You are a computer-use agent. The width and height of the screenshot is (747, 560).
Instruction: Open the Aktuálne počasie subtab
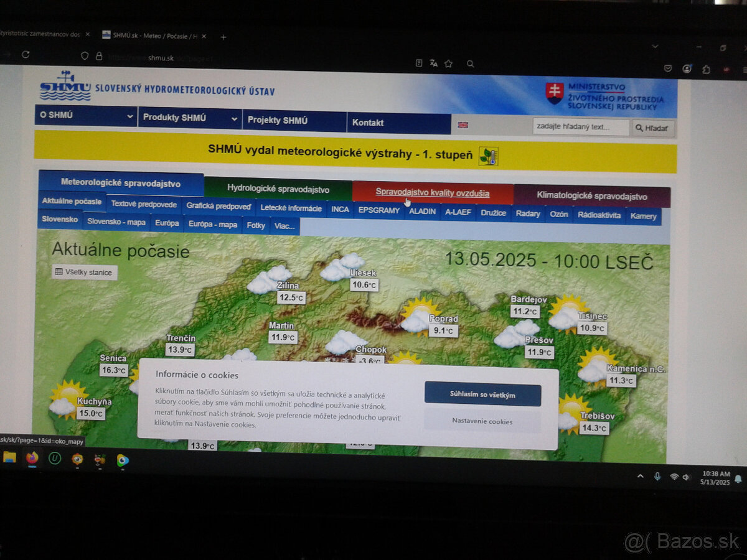click(72, 202)
